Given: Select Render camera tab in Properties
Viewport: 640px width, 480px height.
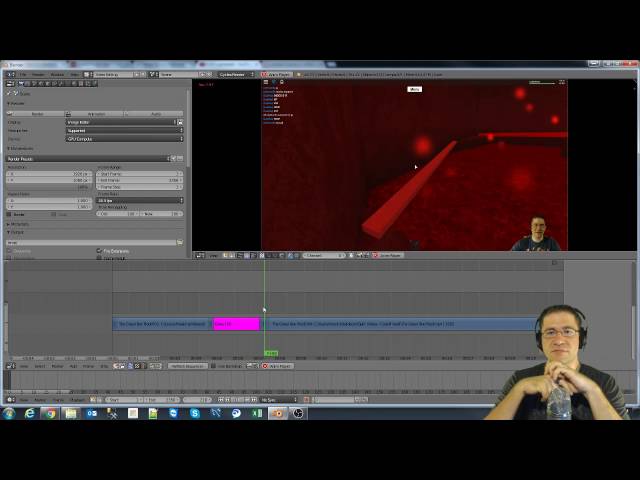Looking at the screenshot, I should (21, 84).
